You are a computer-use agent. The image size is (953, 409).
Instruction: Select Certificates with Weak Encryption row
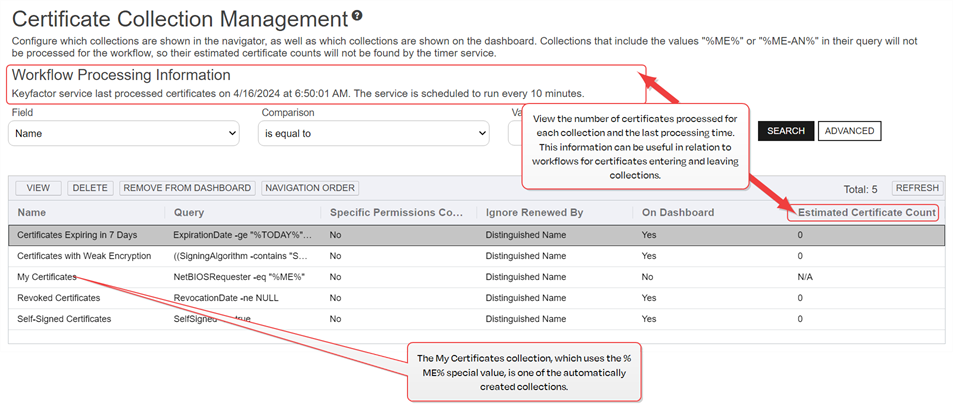click(x=84, y=256)
